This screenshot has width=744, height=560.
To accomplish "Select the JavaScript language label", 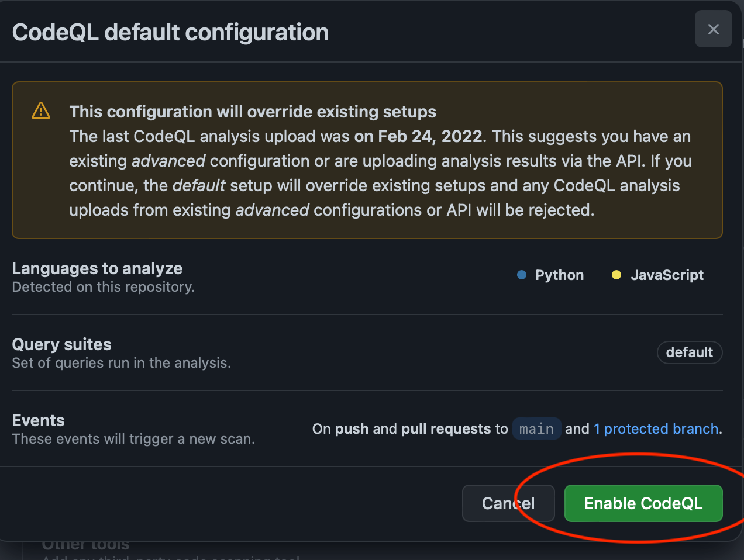I will pos(667,275).
